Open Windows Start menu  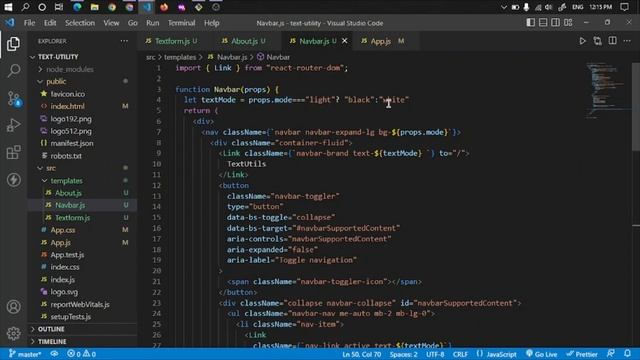coord(8,7)
